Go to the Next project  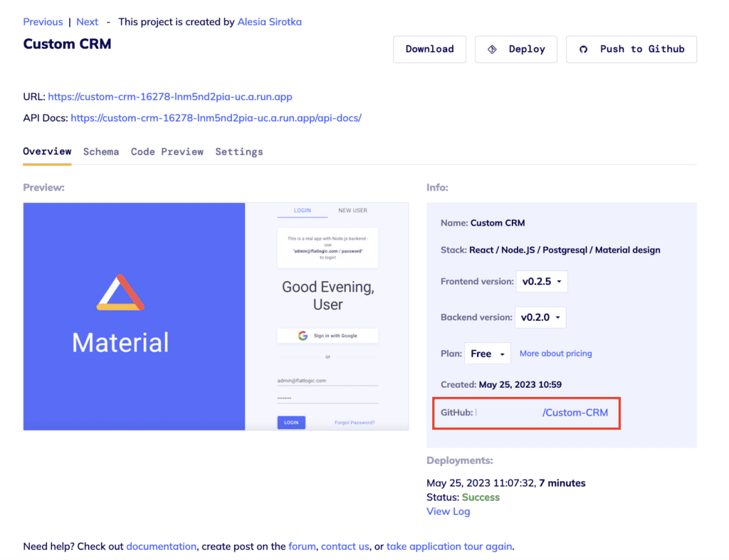coord(87,22)
